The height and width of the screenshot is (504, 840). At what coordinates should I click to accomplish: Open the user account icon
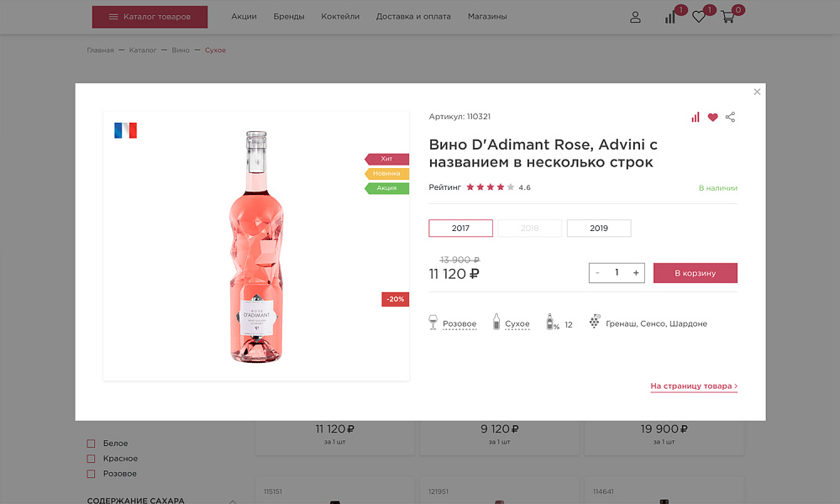point(635,16)
